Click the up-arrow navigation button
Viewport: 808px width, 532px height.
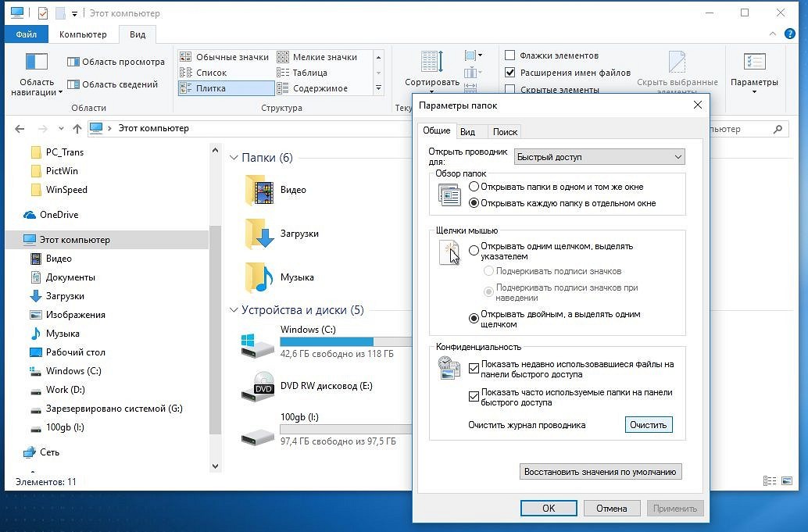pyautogui.click(x=77, y=129)
